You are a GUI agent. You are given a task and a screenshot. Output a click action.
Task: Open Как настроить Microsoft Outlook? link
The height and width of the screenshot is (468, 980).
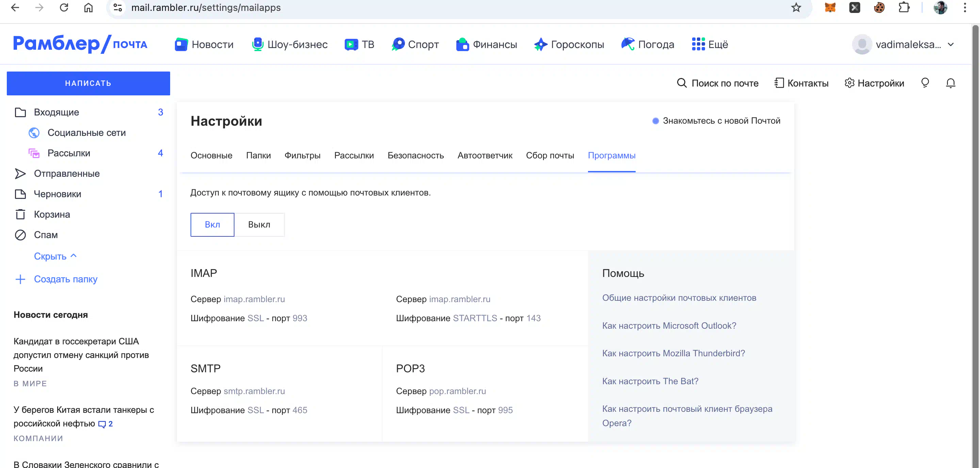pyautogui.click(x=669, y=326)
